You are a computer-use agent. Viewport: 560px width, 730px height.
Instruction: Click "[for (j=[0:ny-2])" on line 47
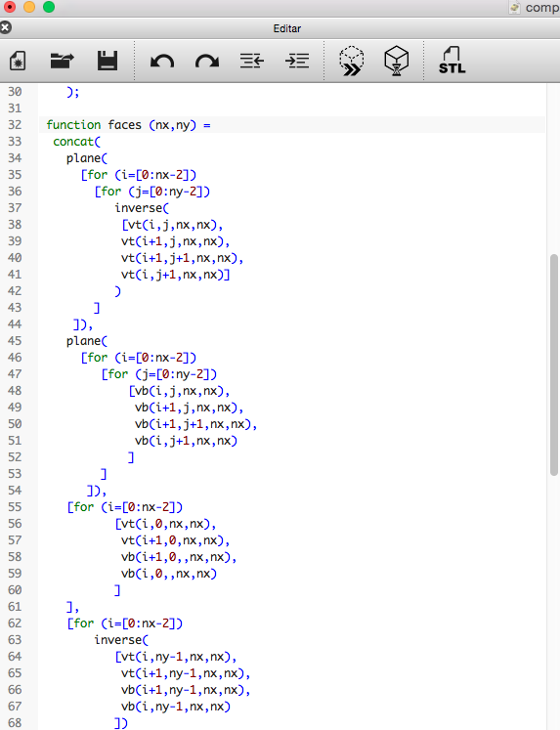click(x=159, y=374)
